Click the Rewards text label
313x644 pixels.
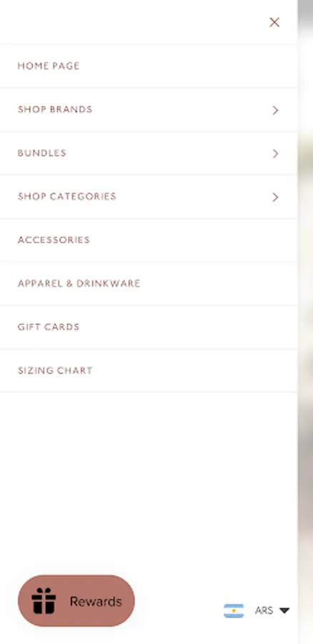click(x=96, y=602)
